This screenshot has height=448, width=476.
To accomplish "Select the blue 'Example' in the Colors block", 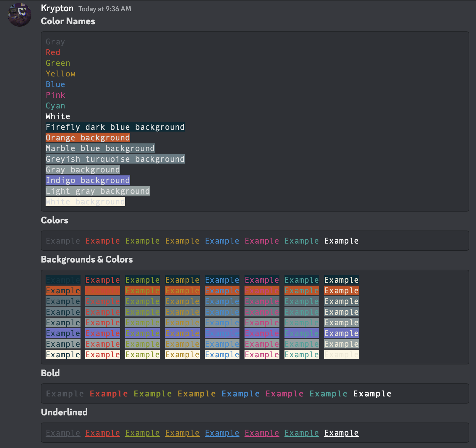I will [x=222, y=241].
